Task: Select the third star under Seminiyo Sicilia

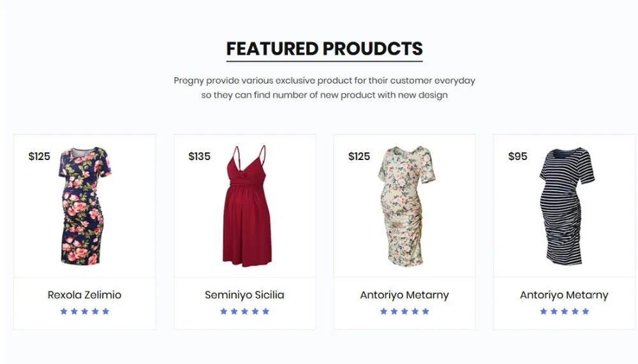Action: coord(244,311)
